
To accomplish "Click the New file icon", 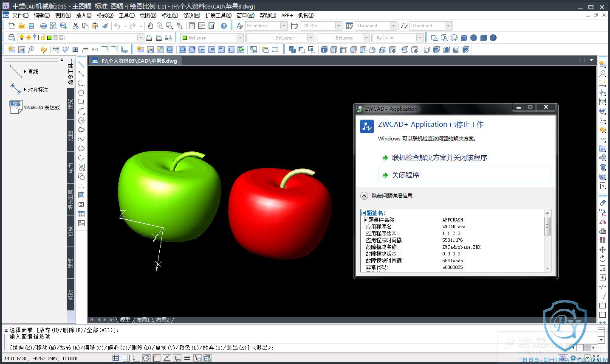I will coord(12,26).
